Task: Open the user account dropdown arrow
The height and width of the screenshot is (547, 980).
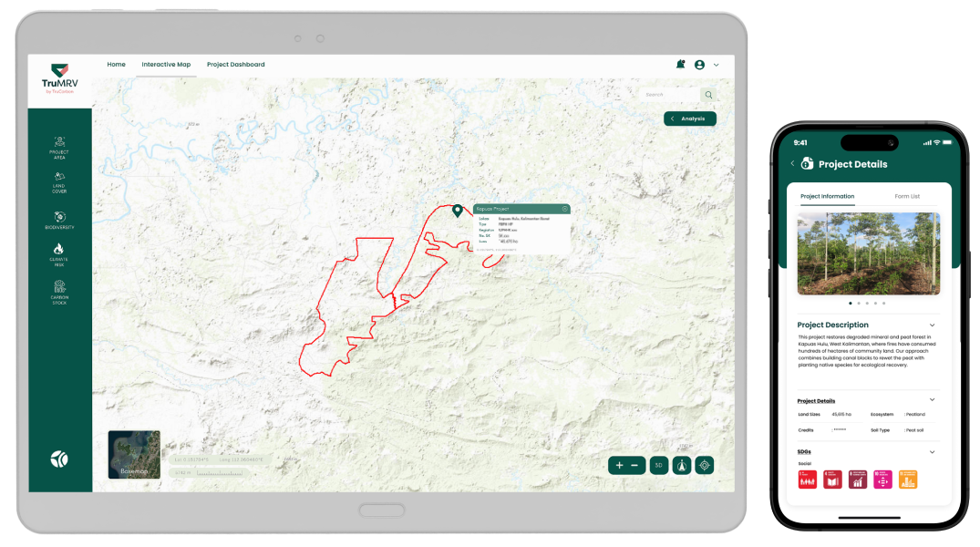Action: [x=717, y=65]
